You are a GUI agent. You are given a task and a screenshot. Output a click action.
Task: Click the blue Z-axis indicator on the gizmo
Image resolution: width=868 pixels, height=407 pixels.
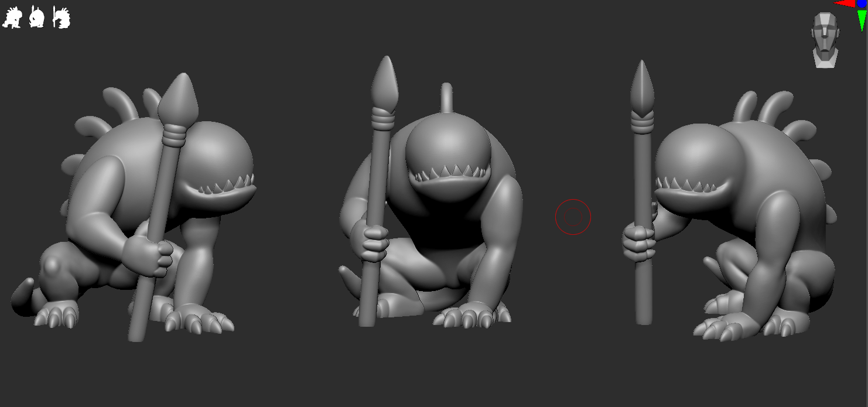point(861,4)
